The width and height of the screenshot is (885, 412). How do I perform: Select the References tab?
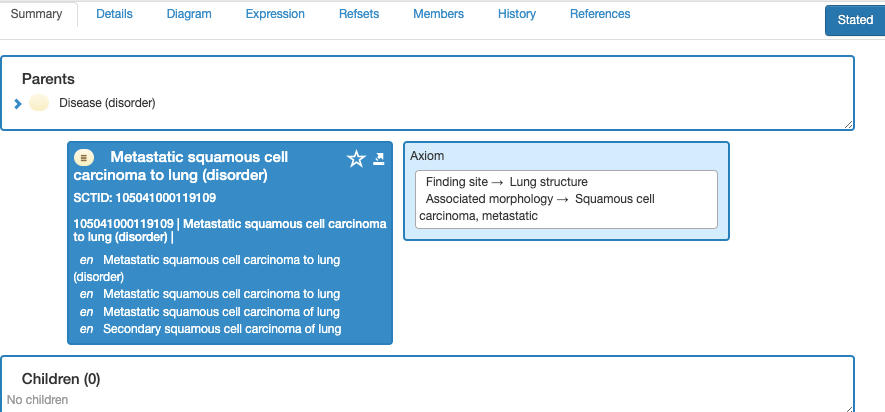coord(600,14)
